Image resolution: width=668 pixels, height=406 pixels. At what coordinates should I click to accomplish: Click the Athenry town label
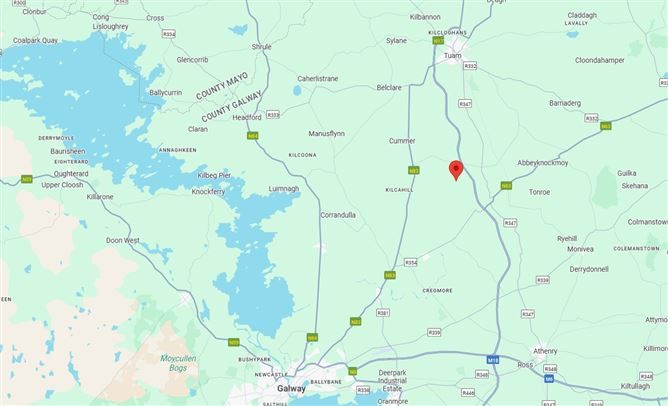[545, 351]
